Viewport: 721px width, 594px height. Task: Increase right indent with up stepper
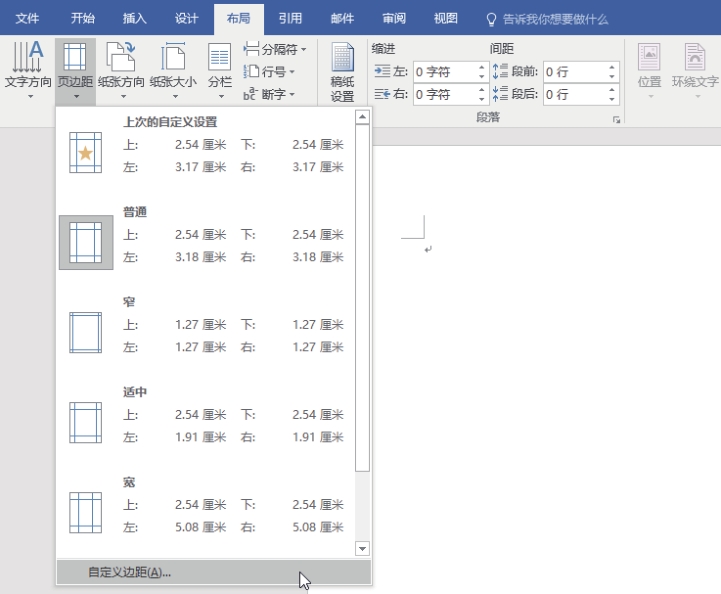pos(481,90)
